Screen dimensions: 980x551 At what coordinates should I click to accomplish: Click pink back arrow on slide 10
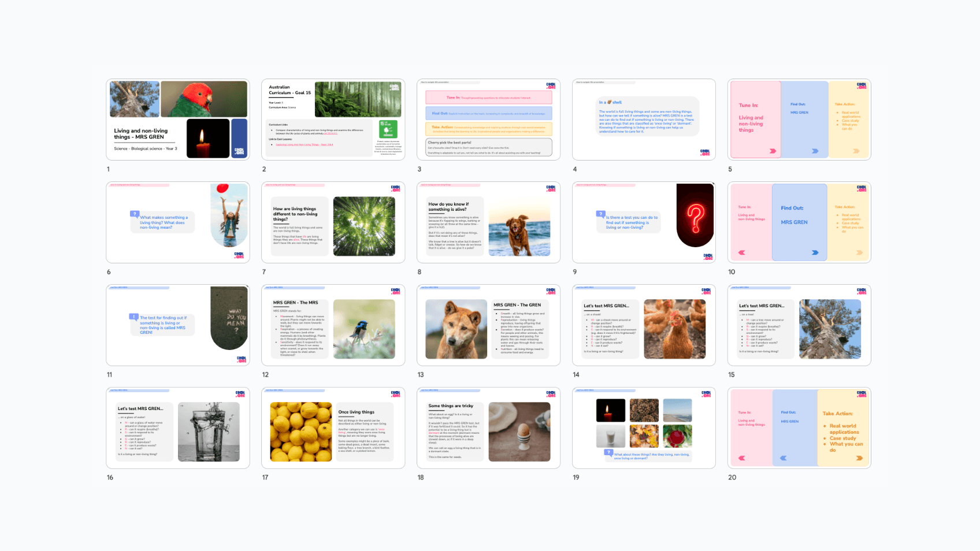pos(742,252)
